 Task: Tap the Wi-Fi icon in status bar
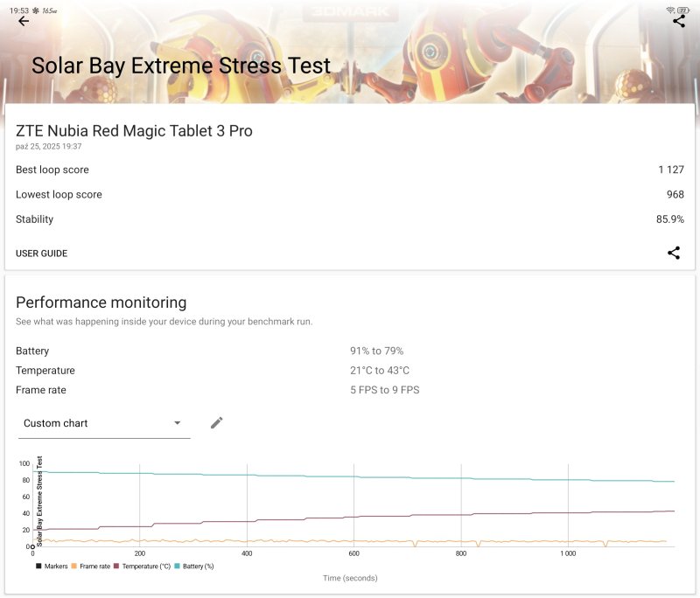[x=670, y=10]
